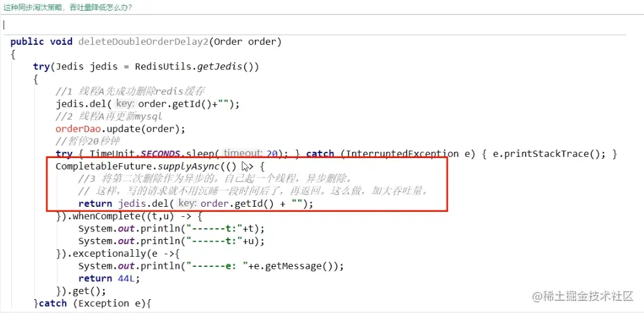Viewport: 644px width, 313px height.
Task: Click comment 3 about 异步删除
Action: [x=216, y=179]
